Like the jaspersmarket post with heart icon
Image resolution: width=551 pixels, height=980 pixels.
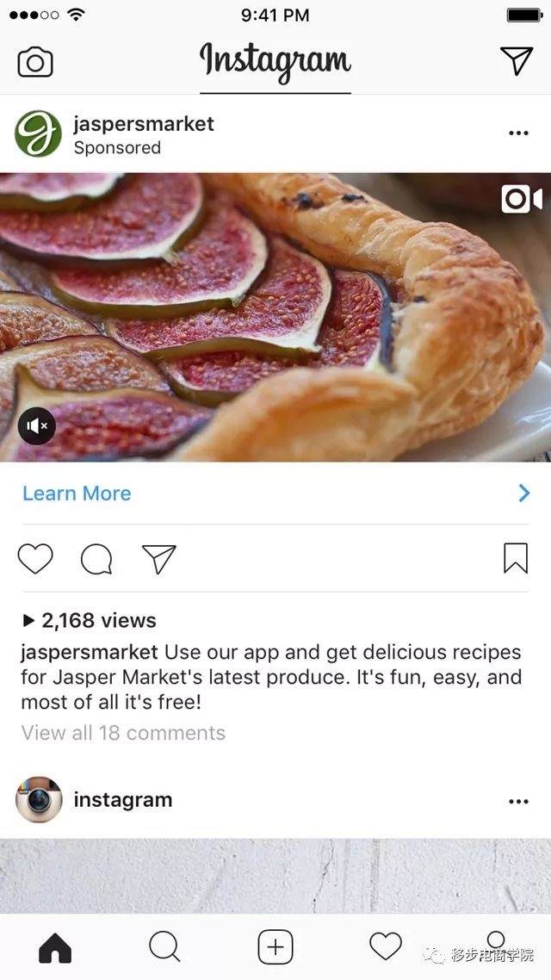(x=35, y=558)
